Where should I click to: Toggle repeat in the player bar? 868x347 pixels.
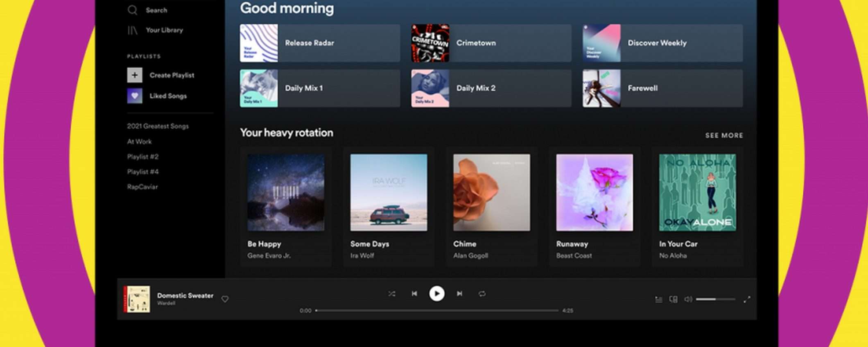point(482,293)
